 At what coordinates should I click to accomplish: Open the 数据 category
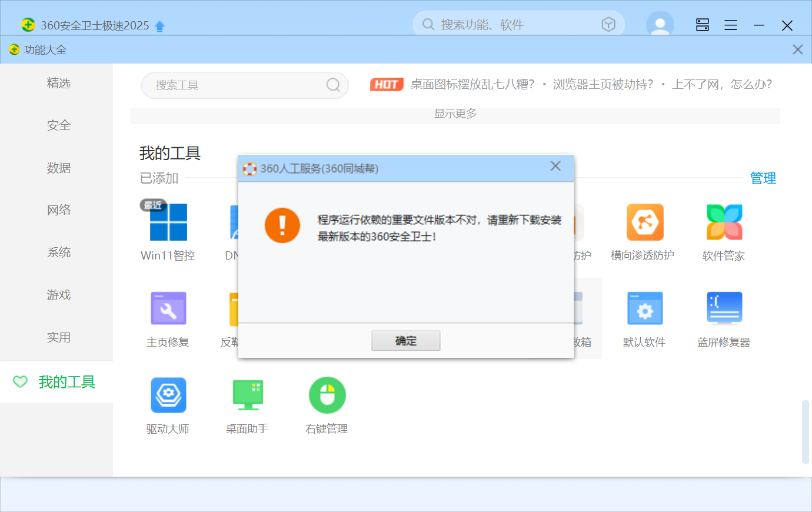59,168
